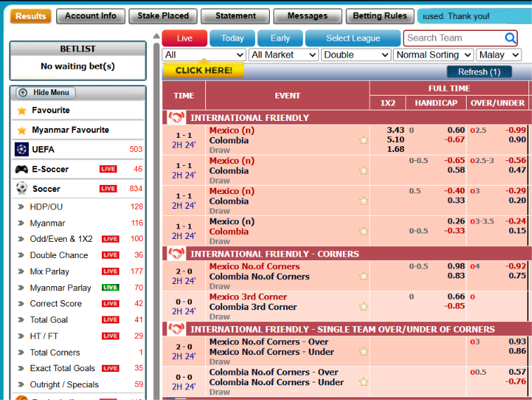Image resolution: width=532 pixels, height=400 pixels.
Task: Click the International Friendly handshake icon
Action: coord(176,117)
